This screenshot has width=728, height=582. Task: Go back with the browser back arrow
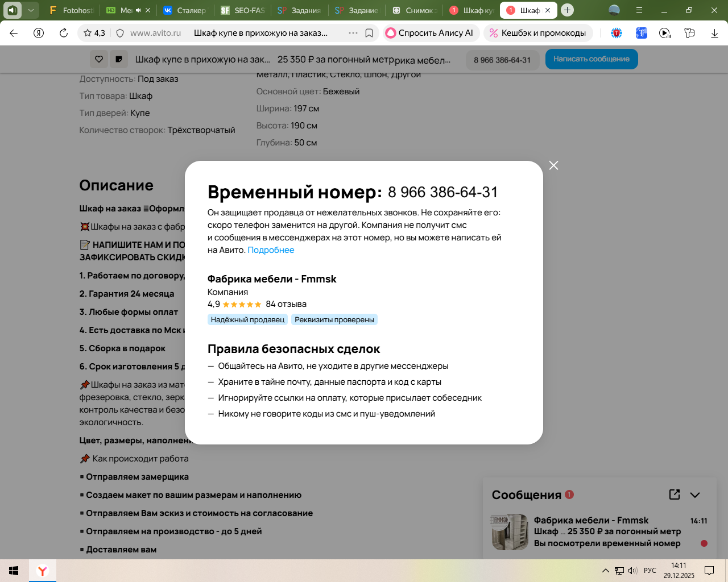[x=14, y=33]
